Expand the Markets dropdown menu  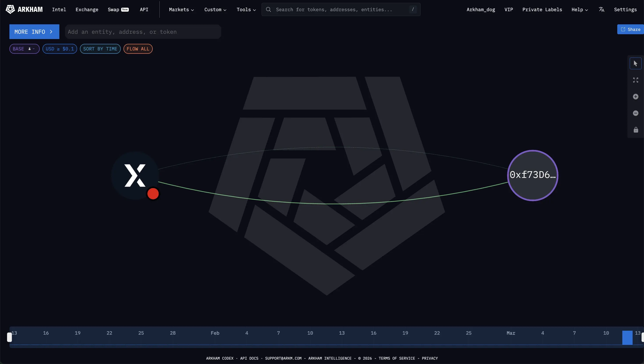coord(181,9)
